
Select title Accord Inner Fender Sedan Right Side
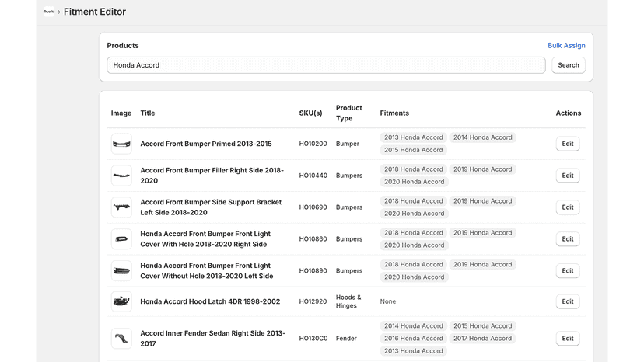point(213,339)
